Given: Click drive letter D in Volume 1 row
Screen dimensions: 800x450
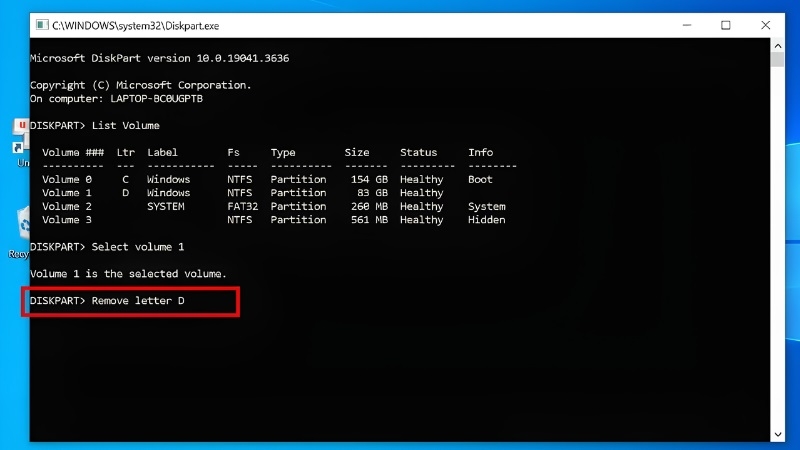Looking at the screenshot, I should (126, 193).
